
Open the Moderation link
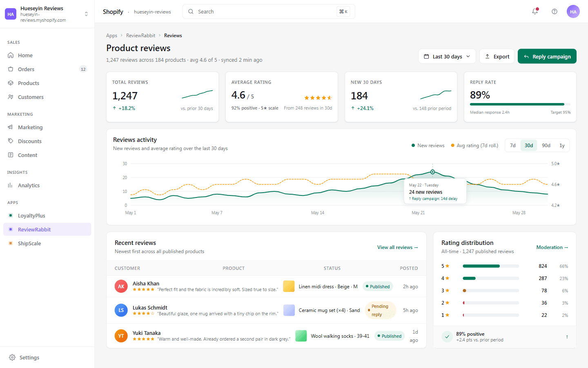552,247
